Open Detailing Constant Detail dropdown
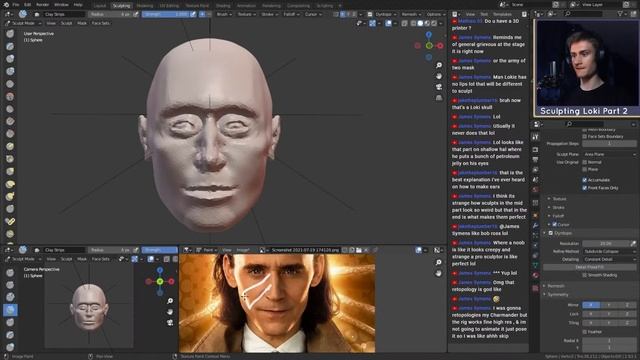 609,259
